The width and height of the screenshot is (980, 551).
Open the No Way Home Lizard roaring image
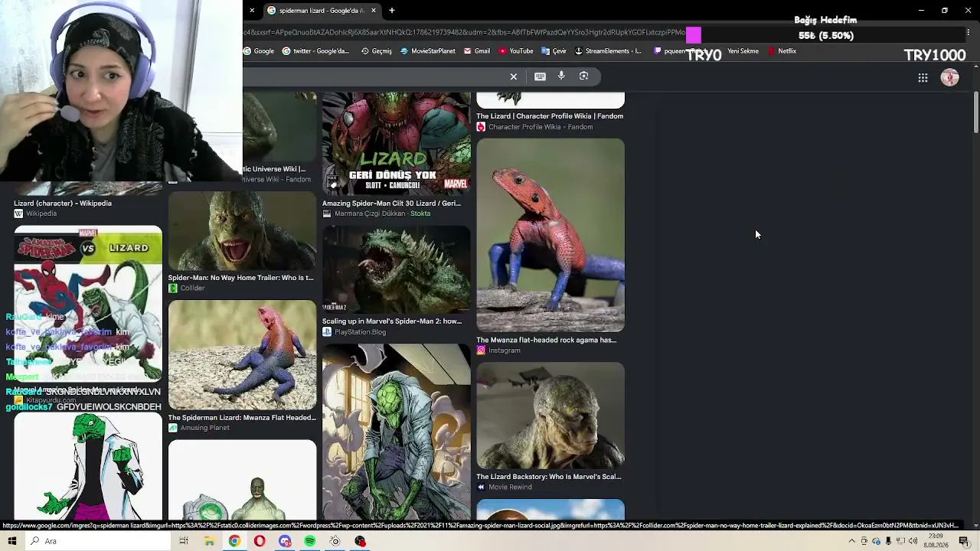[x=242, y=230]
